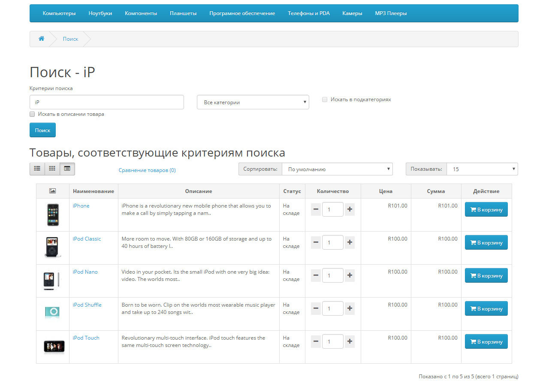Open the 'По умолчанию' sort dropdown
The width and height of the screenshot is (540, 392).
(x=337, y=169)
